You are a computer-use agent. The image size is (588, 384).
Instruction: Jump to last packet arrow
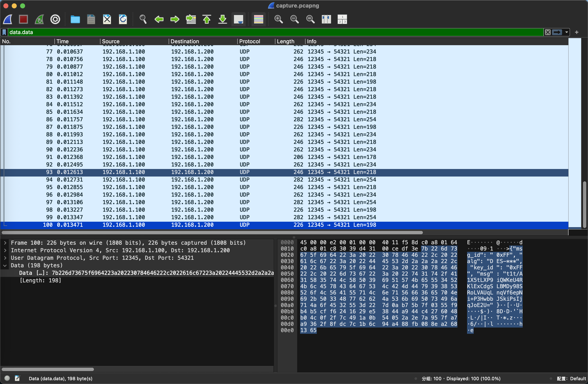coord(223,19)
